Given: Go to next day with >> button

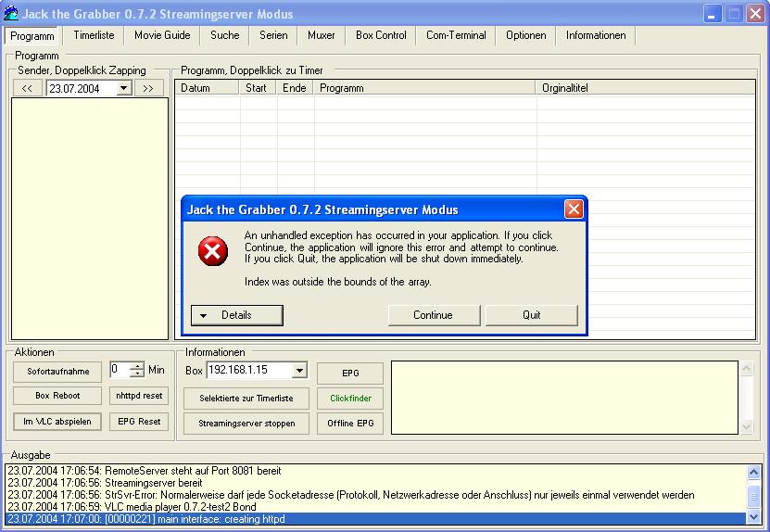Looking at the screenshot, I should pos(148,88).
